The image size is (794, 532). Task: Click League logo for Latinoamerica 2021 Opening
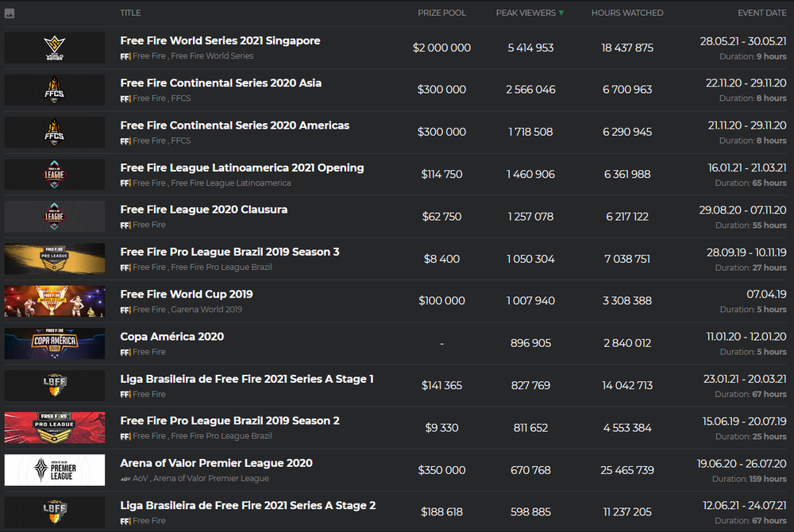coord(55,175)
